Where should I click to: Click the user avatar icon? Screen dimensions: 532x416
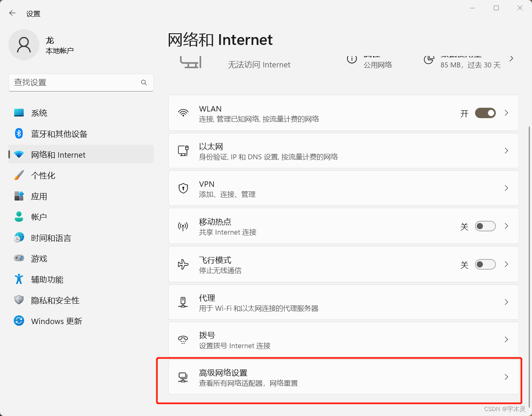coord(24,45)
